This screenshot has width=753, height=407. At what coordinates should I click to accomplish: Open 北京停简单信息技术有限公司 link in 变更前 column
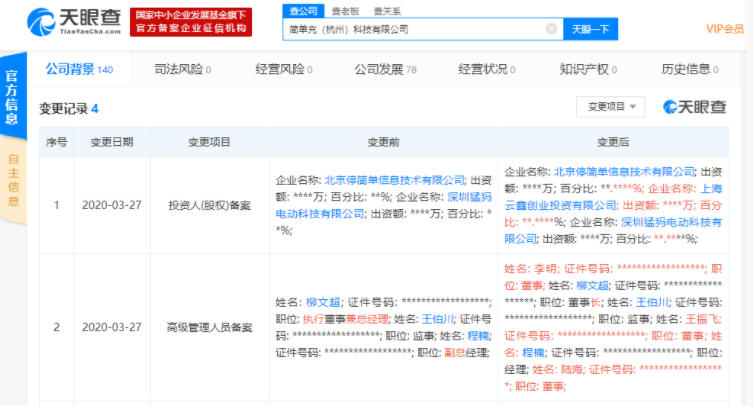tap(394, 180)
